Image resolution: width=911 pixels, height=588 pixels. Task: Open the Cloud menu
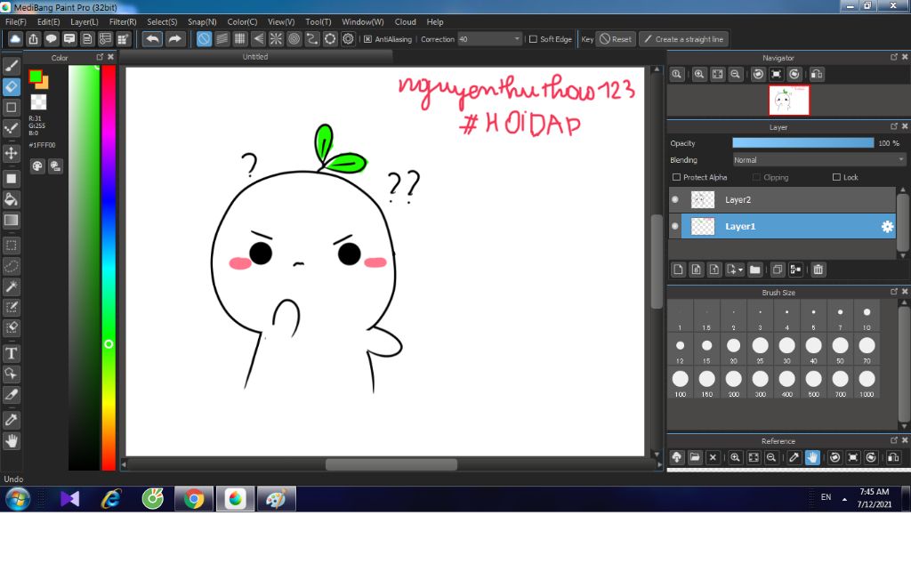[x=405, y=22]
